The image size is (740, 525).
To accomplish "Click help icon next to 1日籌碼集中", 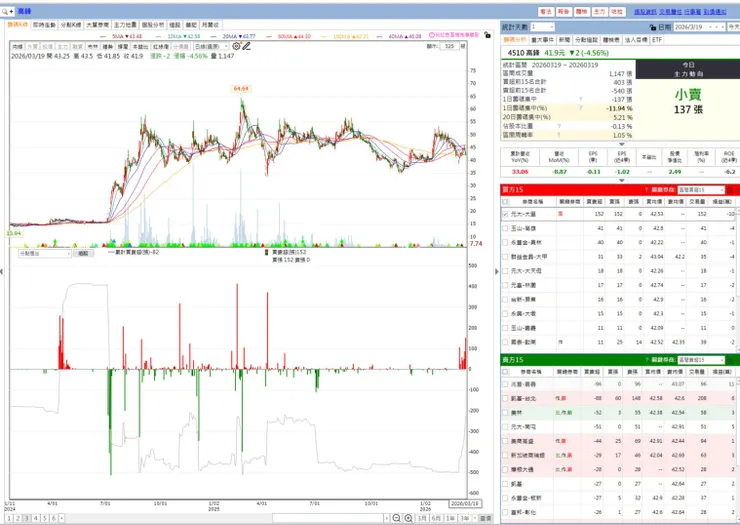I will point(580,99).
